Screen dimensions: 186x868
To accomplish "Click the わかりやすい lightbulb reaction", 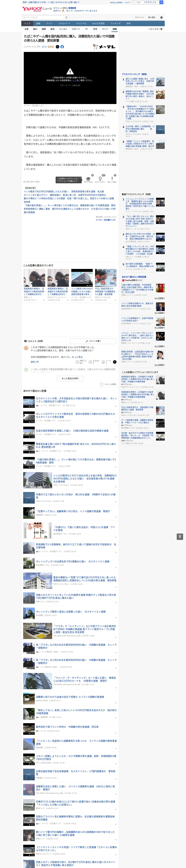I will point(100,179).
